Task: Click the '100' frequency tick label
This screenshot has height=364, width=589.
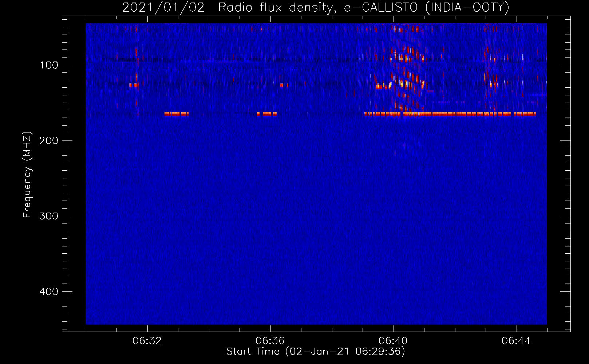Action: [49, 65]
